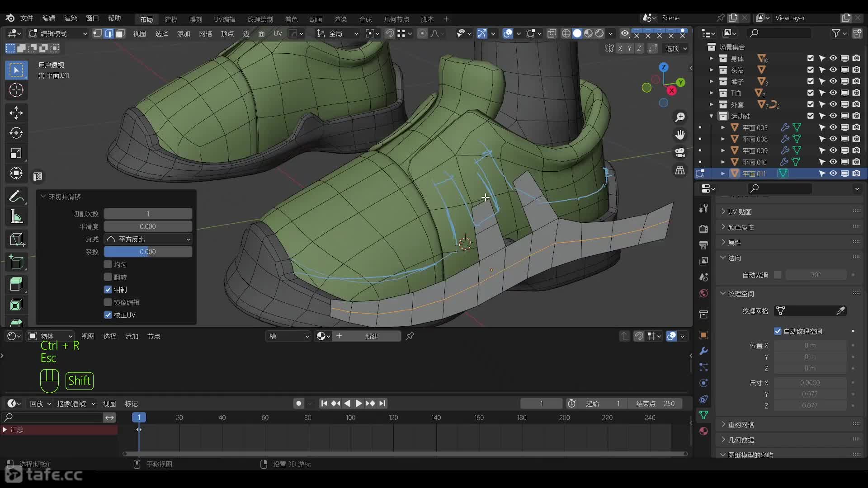This screenshot has height=488, width=868.
Task: Play the animation forward
Action: coord(359,404)
